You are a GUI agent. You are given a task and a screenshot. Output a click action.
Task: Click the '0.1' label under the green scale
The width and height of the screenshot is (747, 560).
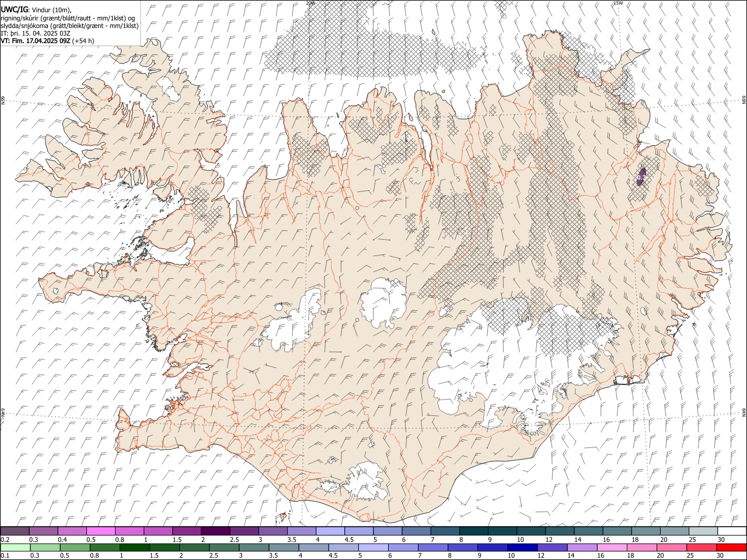point(5,556)
